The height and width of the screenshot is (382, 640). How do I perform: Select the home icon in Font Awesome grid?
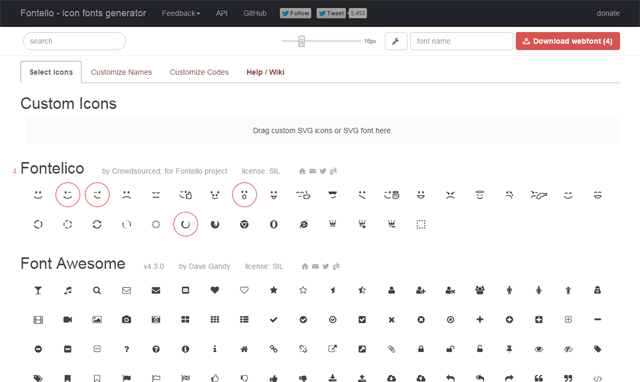[244, 349]
